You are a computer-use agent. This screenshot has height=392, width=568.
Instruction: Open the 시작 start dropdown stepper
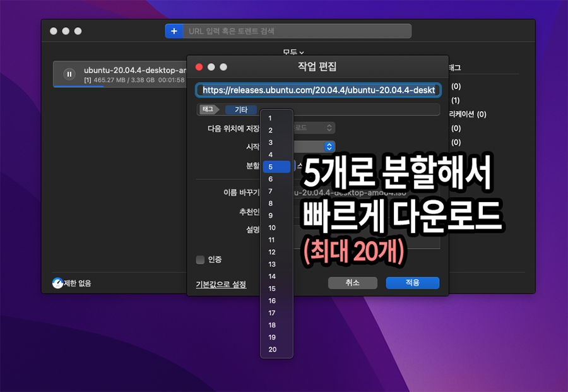(329, 146)
